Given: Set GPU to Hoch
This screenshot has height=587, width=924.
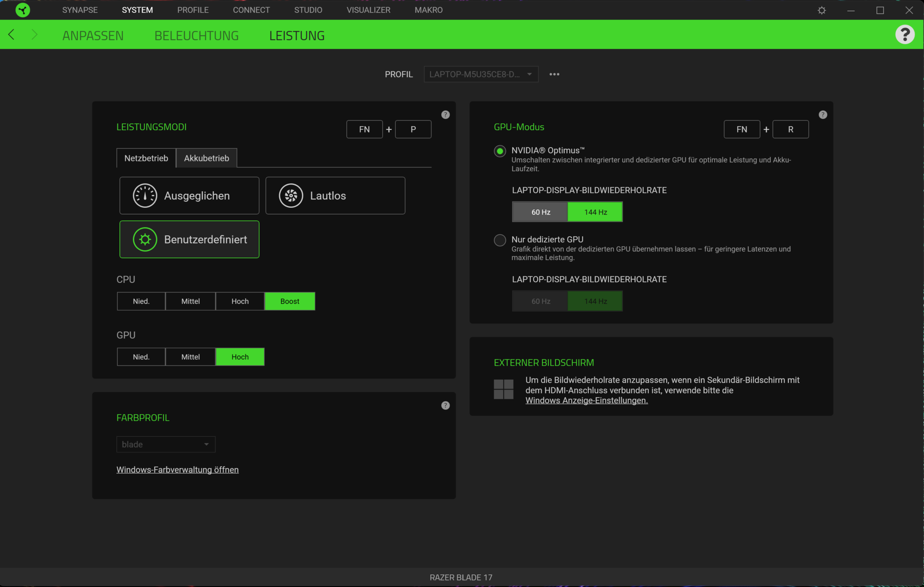Looking at the screenshot, I should pyautogui.click(x=240, y=357).
